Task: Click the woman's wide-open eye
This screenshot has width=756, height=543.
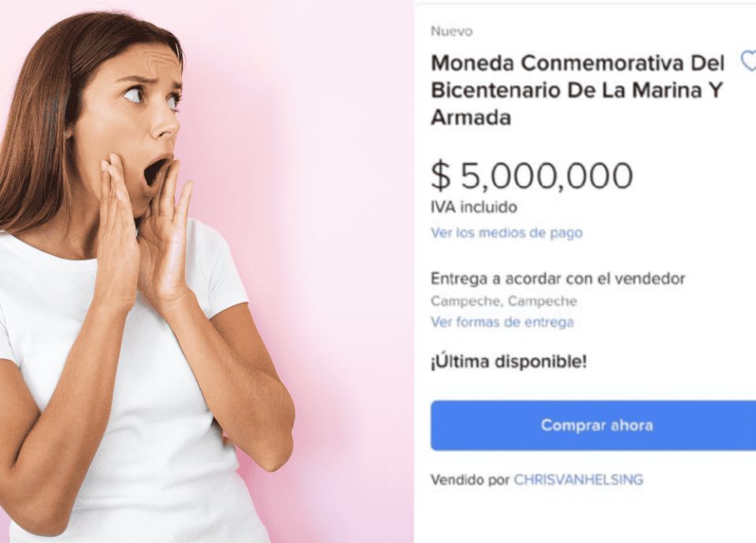Action: [x=133, y=95]
